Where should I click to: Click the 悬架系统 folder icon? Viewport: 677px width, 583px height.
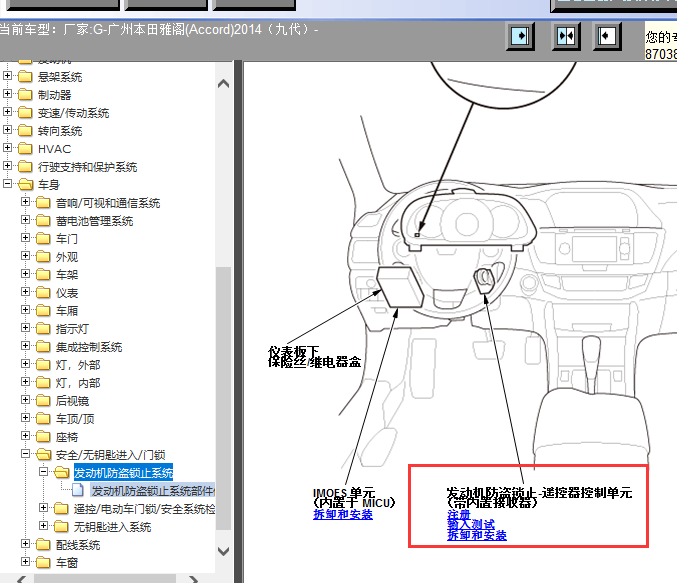25,76
